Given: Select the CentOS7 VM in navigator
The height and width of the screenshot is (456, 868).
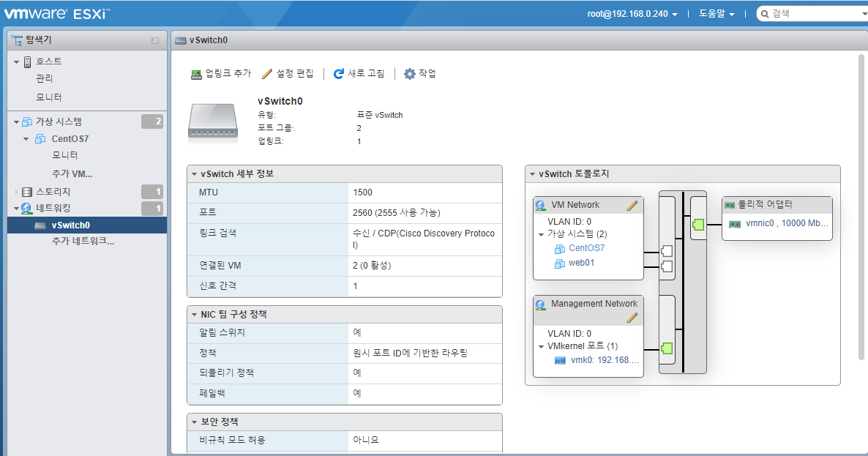Looking at the screenshot, I should coord(70,139).
